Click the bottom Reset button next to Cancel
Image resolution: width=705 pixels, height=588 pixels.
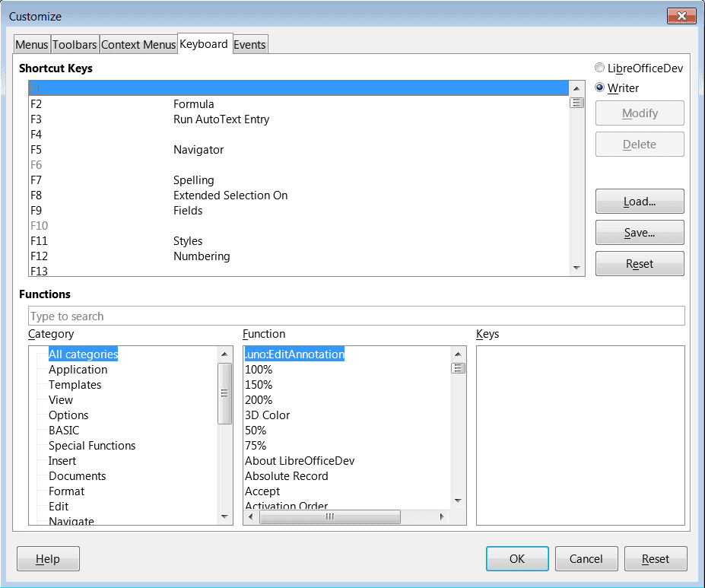tap(656, 559)
